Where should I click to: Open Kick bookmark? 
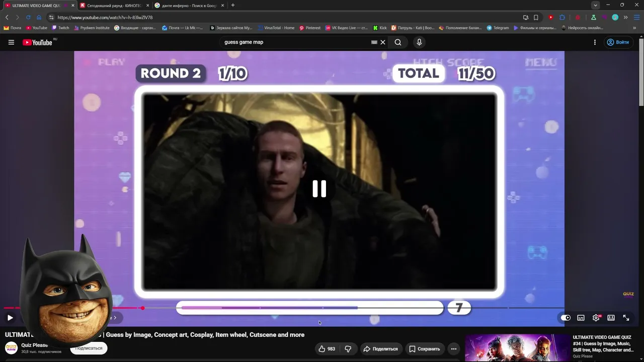pos(380,28)
